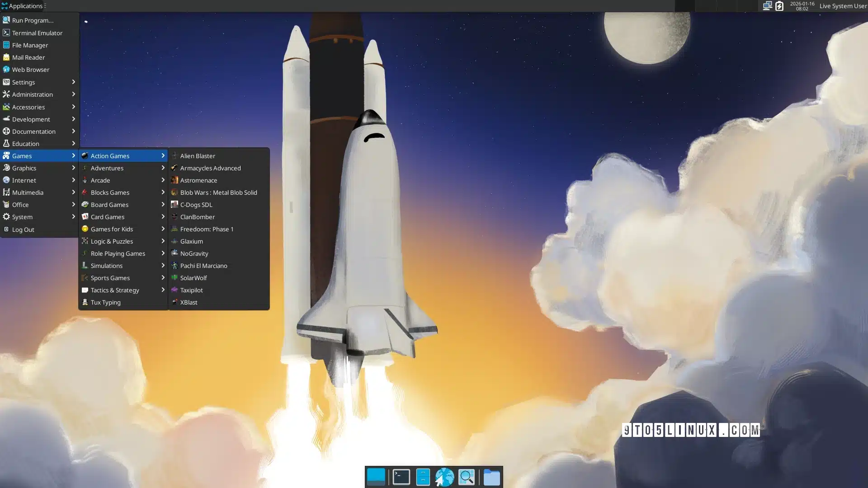Open the terminal icon in bottom dock
868x488 pixels.
click(x=401, y=477)
